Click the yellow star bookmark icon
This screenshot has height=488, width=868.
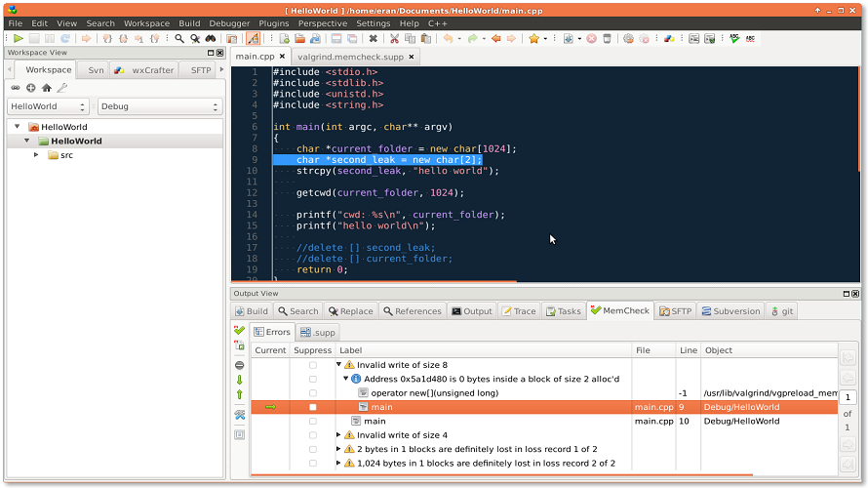[533, 39]
